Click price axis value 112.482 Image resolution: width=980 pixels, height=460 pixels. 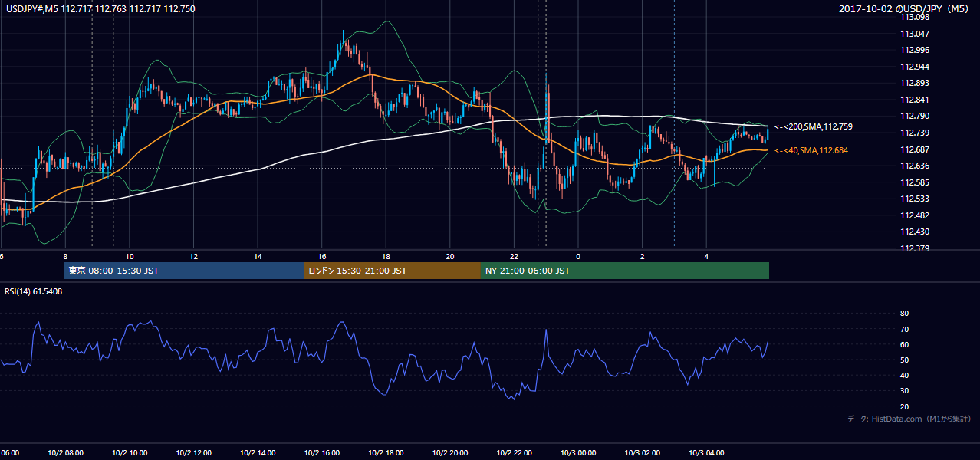click(915, 215)
